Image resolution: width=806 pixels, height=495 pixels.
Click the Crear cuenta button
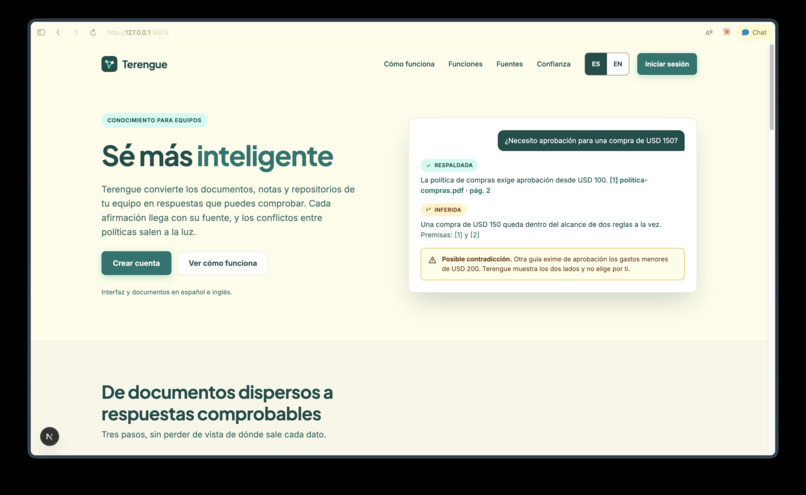click(x=136, y=263)
